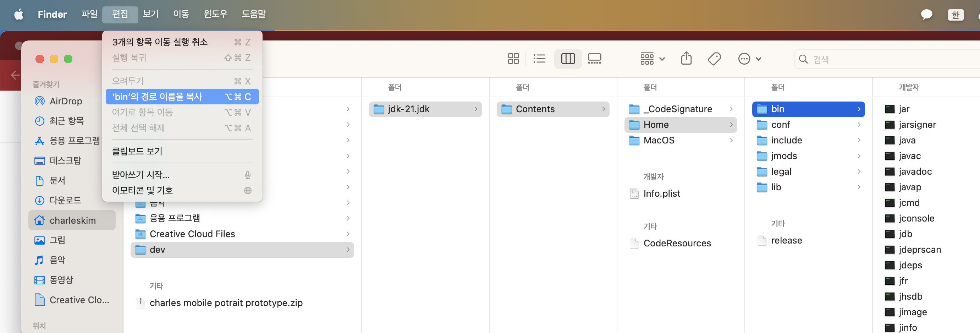Select charleskim home in the sidebar
Screen dimensions: 980x333
(72, 220)
